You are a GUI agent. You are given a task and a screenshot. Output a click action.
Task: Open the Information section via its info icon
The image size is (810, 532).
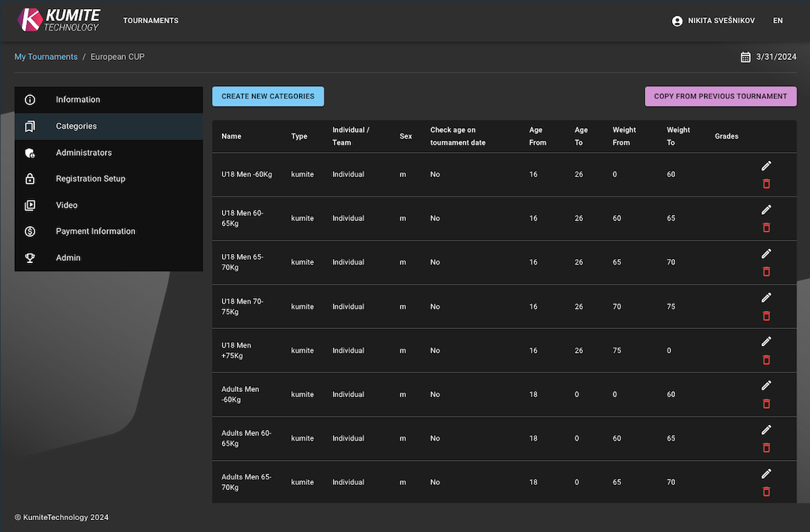pos(28,99)
